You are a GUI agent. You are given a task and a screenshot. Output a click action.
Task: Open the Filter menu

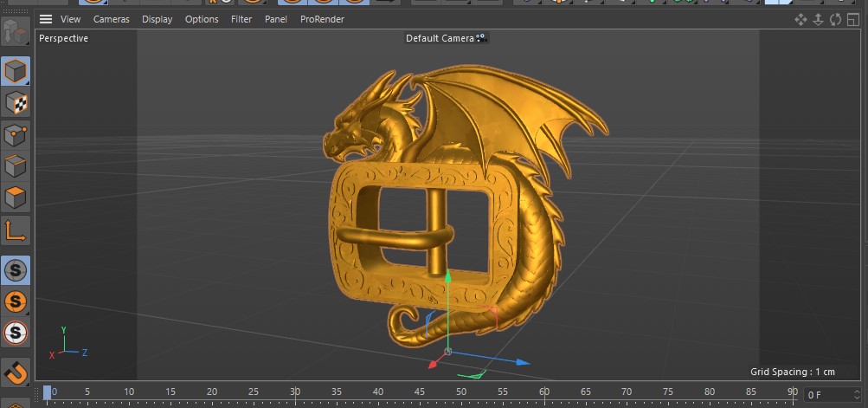(241, 19)
